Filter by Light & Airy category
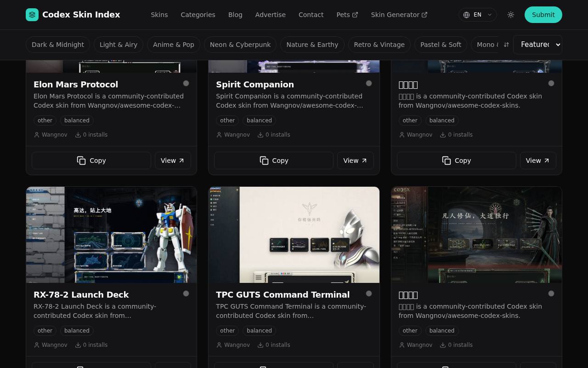Screen dimensions: 588x368 pos(119,45)
